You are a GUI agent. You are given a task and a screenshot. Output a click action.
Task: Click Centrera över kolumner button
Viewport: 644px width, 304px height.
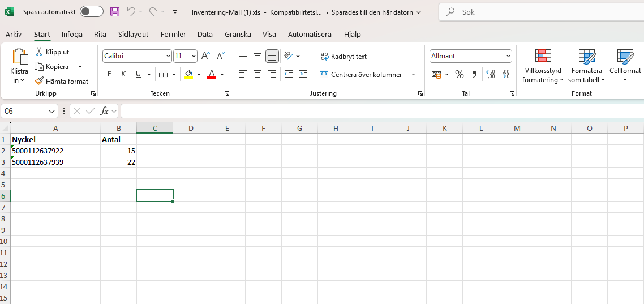point(361,74)
